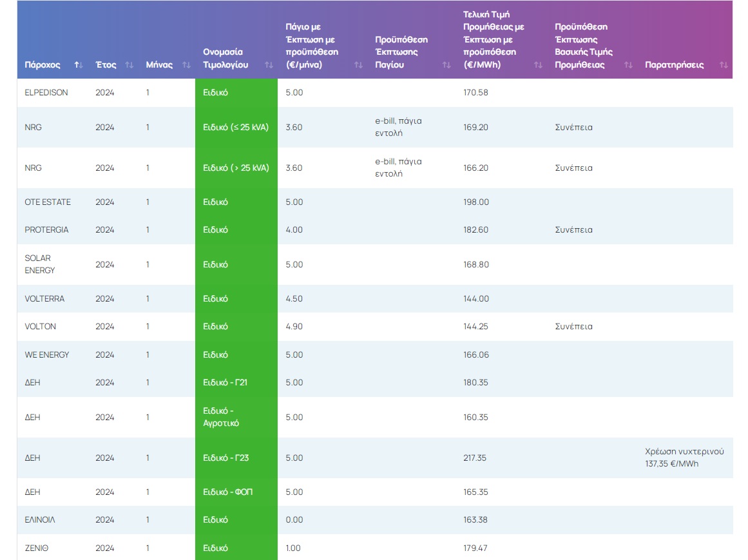Click Συνέπεια condition in PROTERGIA row
Viewport: 748px width, 560px height.
pyautogui.click(x=573, y=230)
